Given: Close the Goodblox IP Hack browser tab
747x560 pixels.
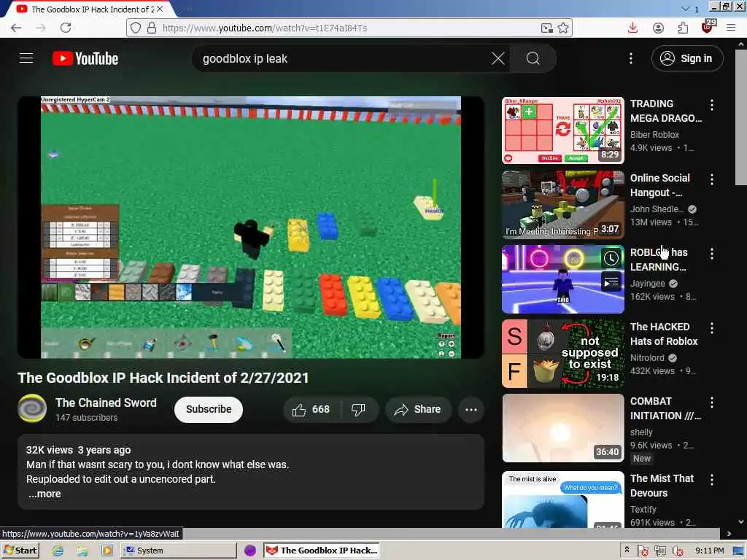Looking at the screenshot, I should point(160,9).
